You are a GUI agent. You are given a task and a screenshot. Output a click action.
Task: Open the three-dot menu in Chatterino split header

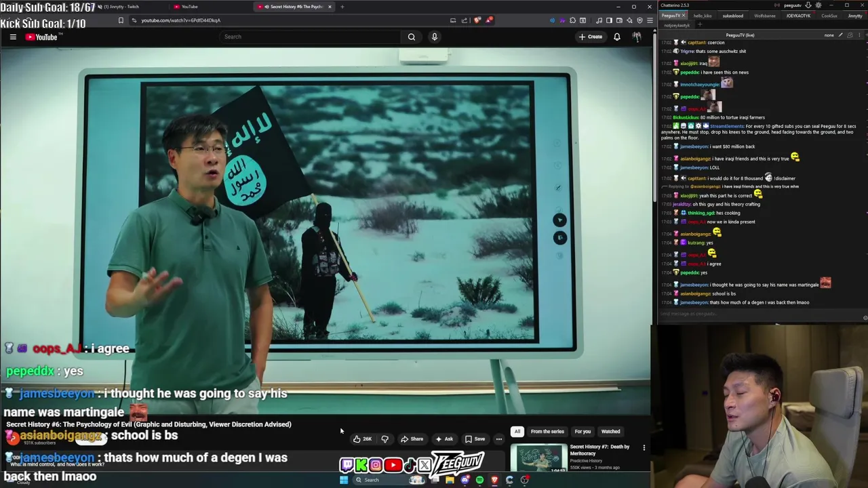click(x=859, y=35)
